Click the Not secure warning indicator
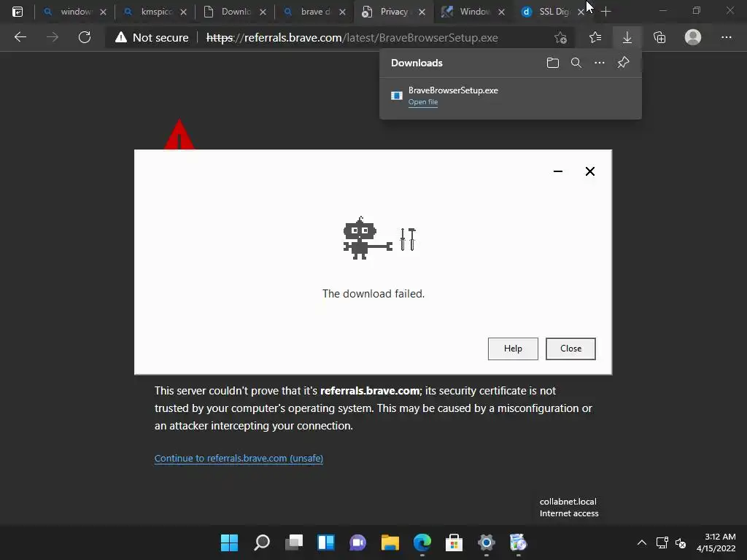The height and width of the screenshot is (560, 747). click(152, 38)
